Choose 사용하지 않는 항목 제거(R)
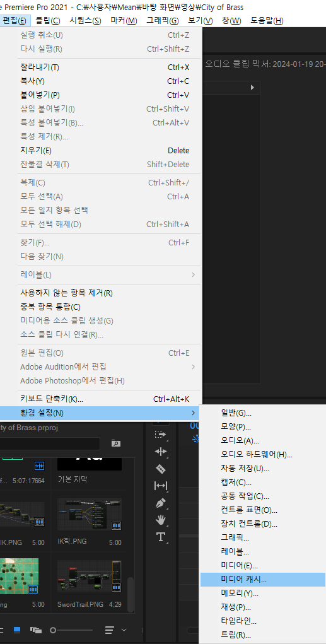The width and height of the screenshot is (326, 644). click(101, 293)
